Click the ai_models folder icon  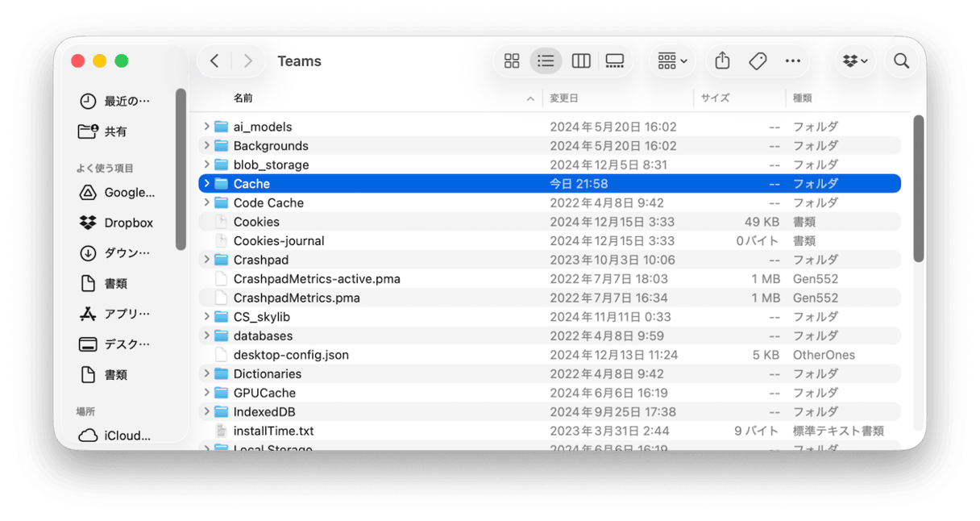tap(222, 127)
